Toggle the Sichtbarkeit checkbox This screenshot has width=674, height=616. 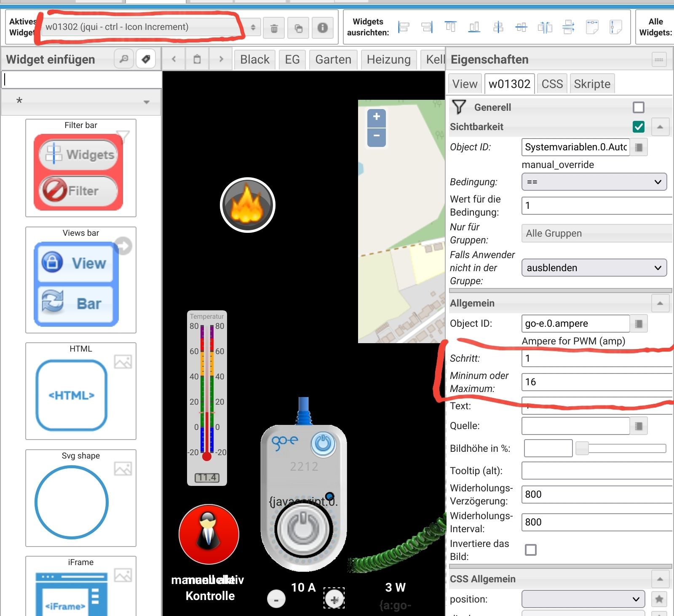pyautogui.click(x=638, y=127)
